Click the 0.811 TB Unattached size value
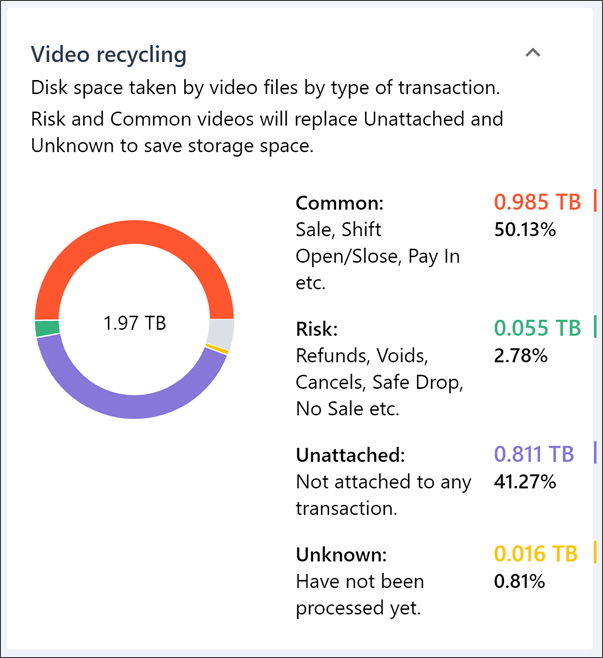The image size is (603, 658). tap(534, 454)
